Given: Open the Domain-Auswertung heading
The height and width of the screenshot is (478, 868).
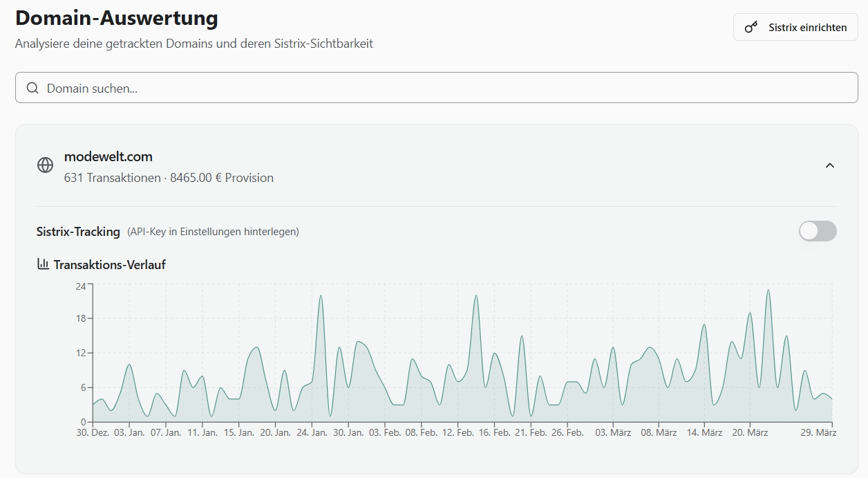Looking at the screenshot, I should click(x=116, y=18).
